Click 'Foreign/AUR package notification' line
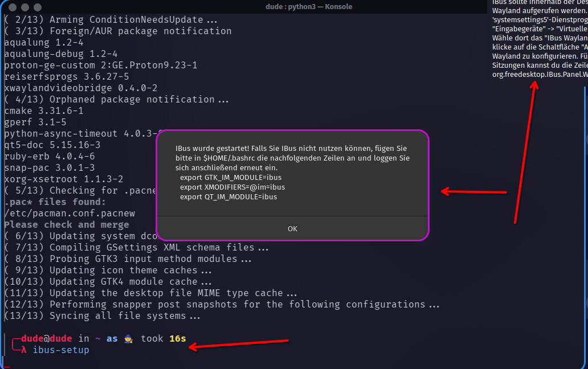Viewport: 588px width, 369px height. 118,31
